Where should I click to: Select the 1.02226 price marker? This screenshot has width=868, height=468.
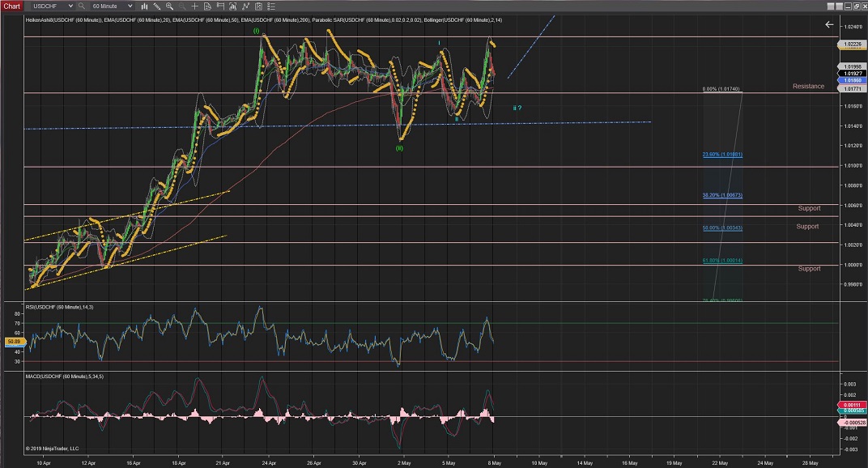[853, 45]
